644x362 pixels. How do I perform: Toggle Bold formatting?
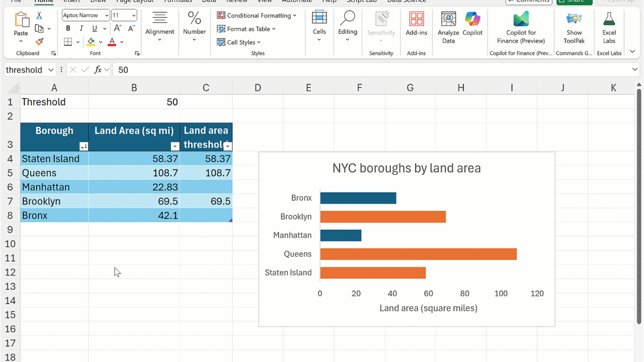pyautogui.click(x=68, y=29)
